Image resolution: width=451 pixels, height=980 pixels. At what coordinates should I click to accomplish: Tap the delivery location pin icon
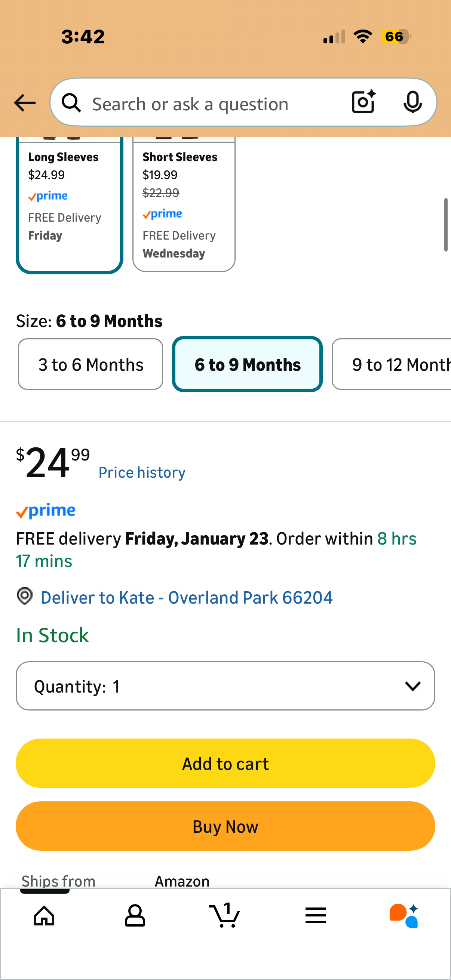click(x=25, y=596)
